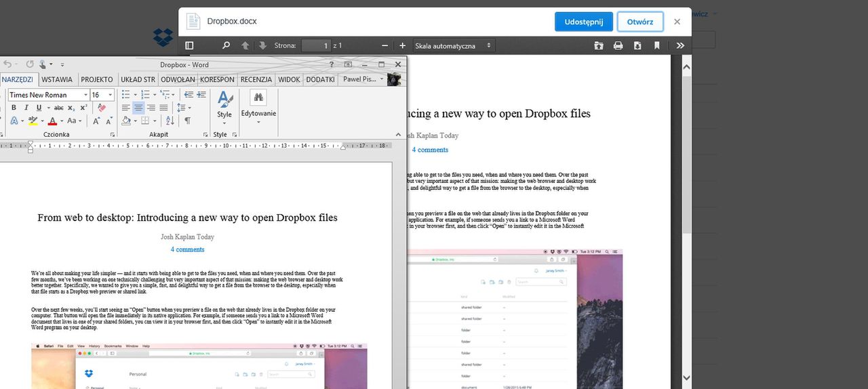Open the font name dropdown Times New Roman
Image resolution: width=868 pixels, height=389 pixels.
click(x=85, y=95)
